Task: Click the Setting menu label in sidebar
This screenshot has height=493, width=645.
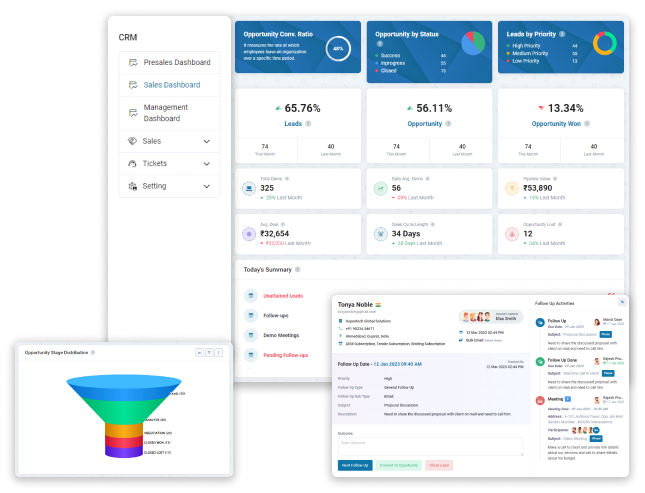Action: [154, 186]
